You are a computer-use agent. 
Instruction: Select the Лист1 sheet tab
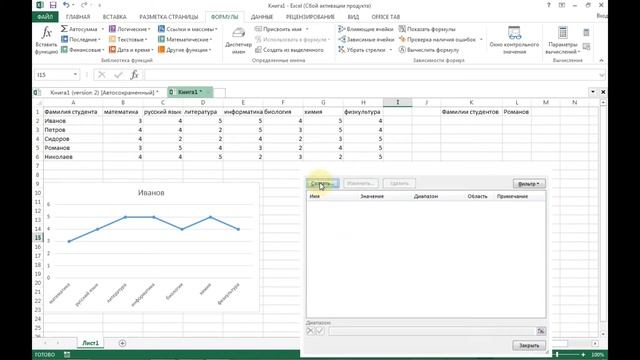pos(90,343)
